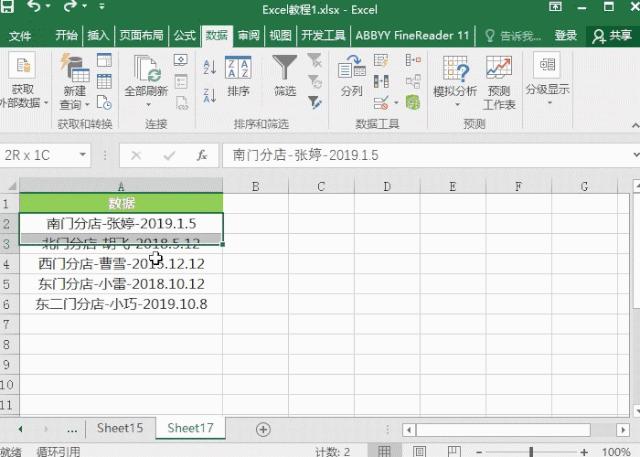This screenshot has width=640, height=457.
Task: Click Share (共享) button
Action: tap(612, 36)
